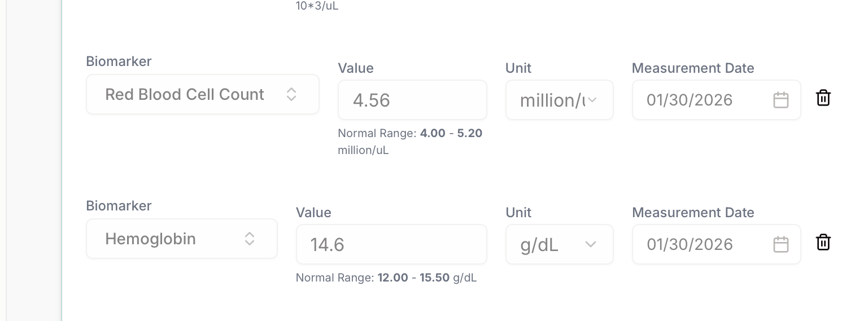Delete the Red Blood Cell Count entry
This screenshot has width=868, height=321.
point(823,98)
